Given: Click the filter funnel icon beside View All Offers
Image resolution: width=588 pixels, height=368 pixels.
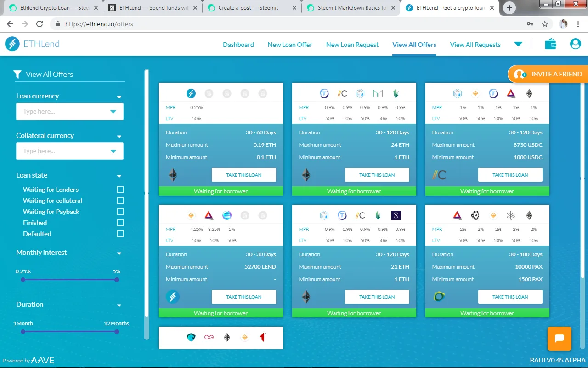Looking at the screenshot, I should 17,74.
